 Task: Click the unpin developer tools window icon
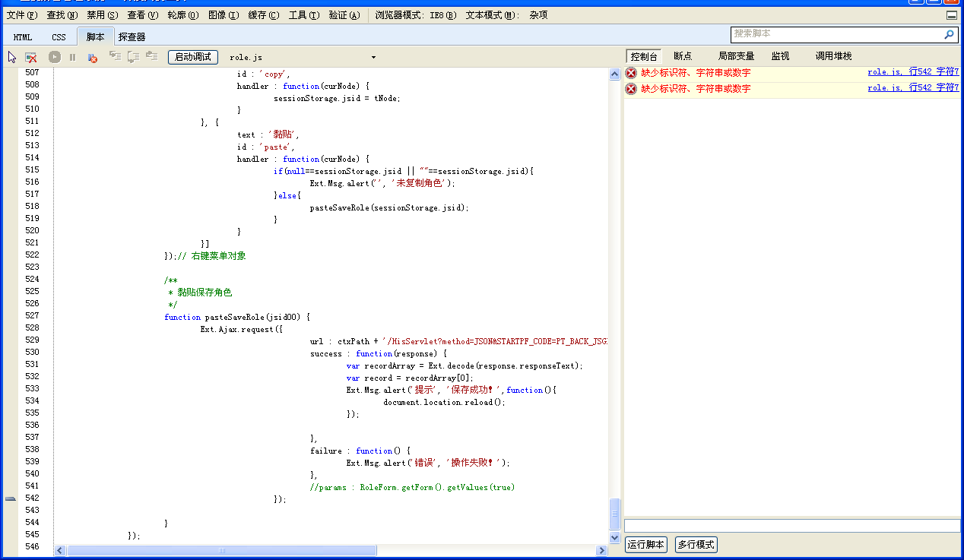click(952, 15)
